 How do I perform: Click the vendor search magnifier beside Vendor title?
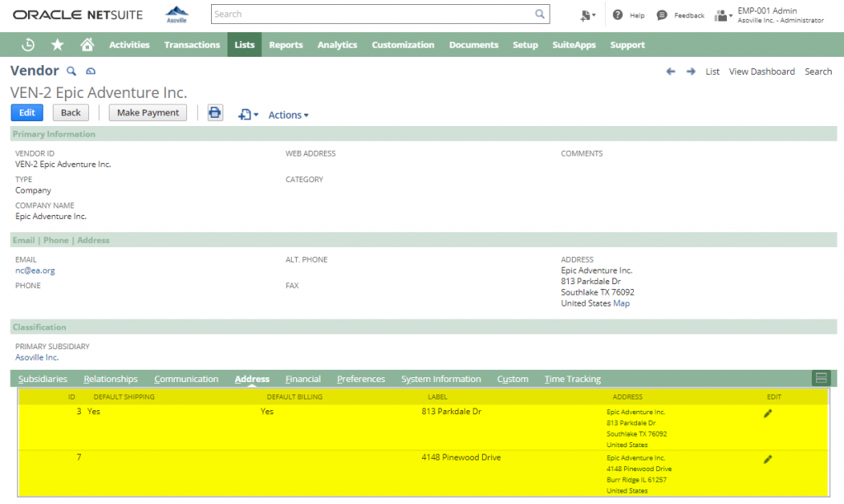tap(71, 71)
